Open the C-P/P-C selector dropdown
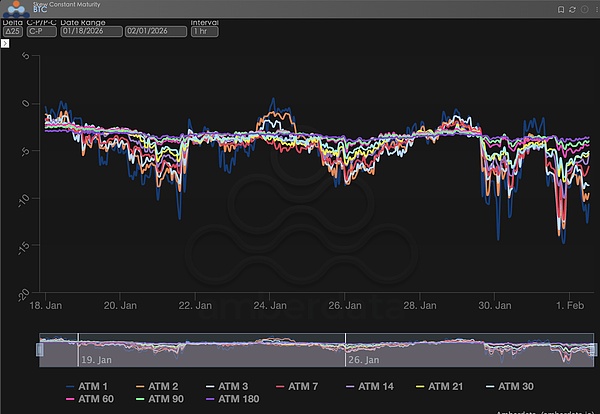600x414 pixels. point(40,31)
